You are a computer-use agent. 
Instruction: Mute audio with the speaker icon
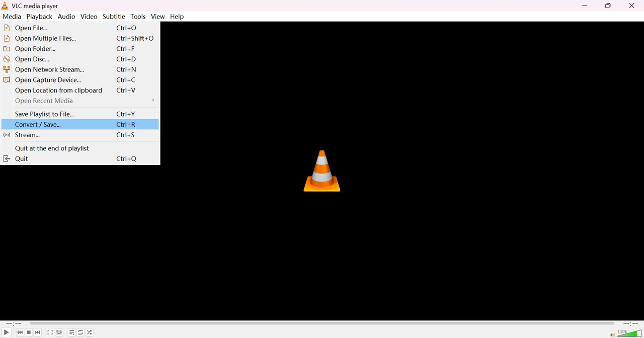click(612, 333)
